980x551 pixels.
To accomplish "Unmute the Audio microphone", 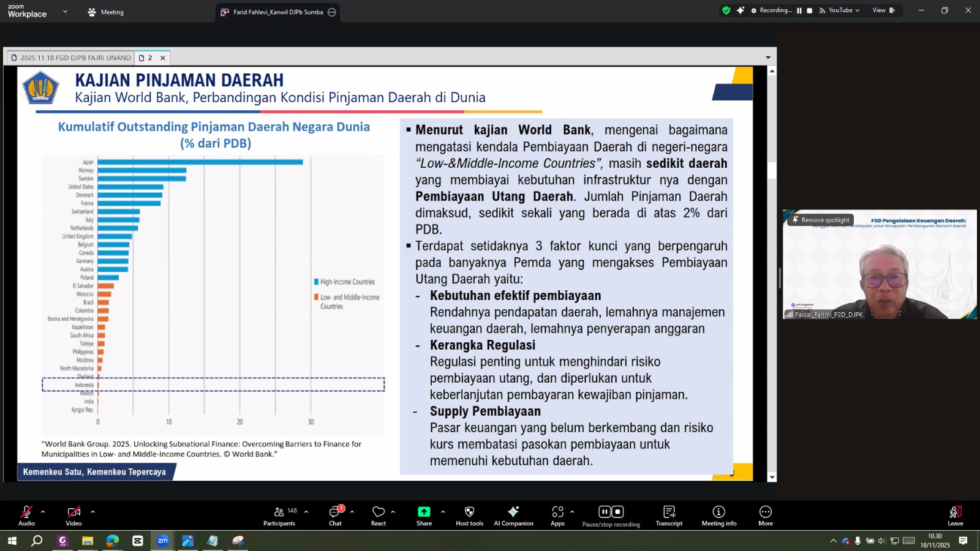I will (x=26, y=515).
